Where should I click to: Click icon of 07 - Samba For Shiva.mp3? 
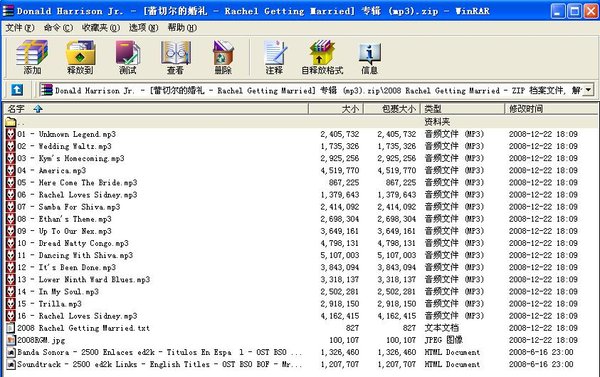point(11,207)
